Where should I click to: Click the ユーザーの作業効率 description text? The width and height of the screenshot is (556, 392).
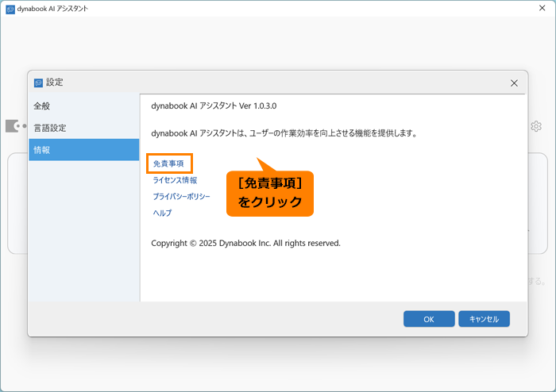point(284,133)
